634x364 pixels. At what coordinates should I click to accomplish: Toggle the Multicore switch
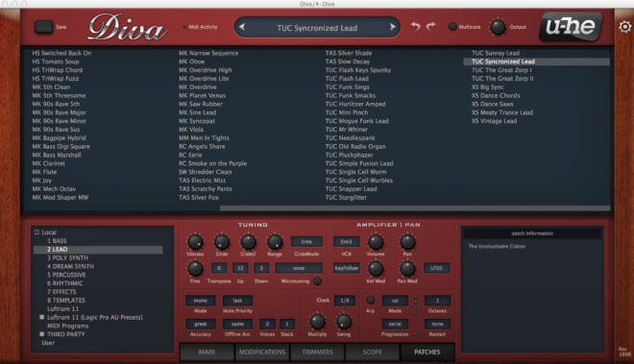tap(452, 27)
